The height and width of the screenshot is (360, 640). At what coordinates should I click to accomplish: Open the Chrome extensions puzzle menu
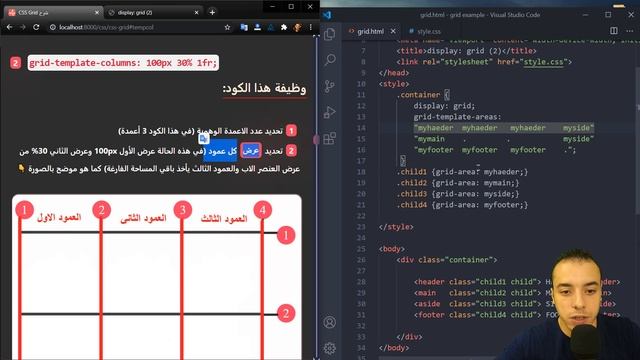284,27
